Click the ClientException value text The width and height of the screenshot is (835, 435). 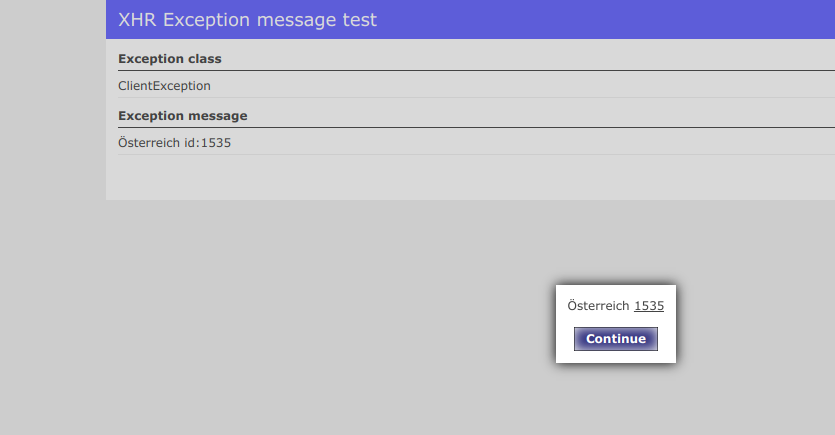tap(164, 86)
